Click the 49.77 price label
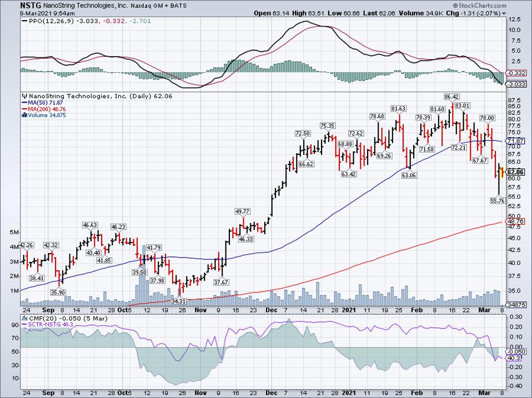 (x=242, y=211)
